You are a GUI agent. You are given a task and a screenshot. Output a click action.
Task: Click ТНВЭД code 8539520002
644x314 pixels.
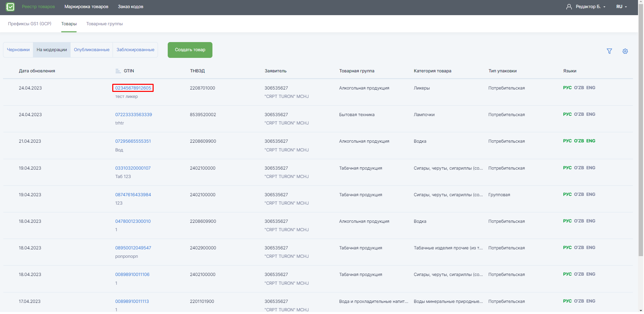click(x=203, y=115)
